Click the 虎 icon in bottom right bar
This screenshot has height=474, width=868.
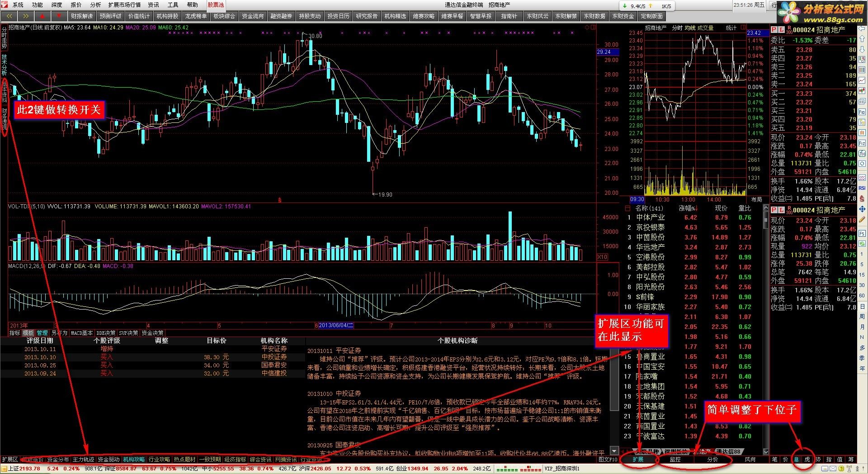point(807,459)
